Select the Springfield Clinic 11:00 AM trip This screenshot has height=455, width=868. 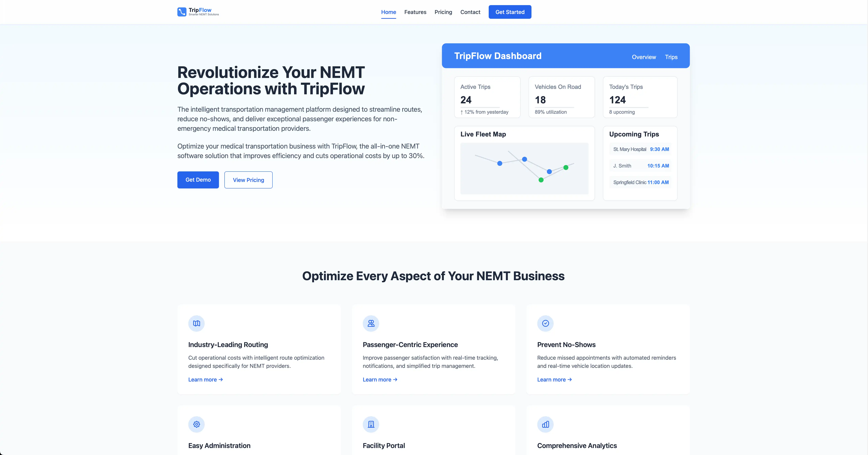(640, 182)
